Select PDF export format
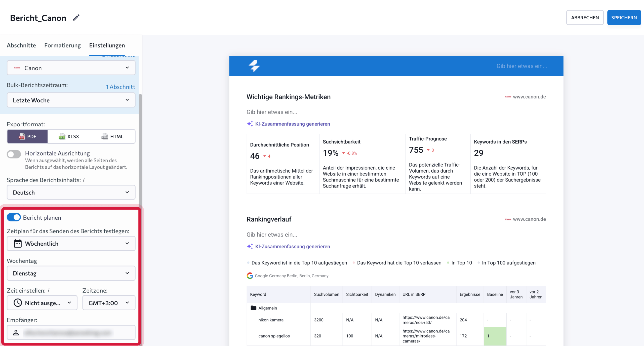This screenshot has height=346, width=644. click(27, 136)
